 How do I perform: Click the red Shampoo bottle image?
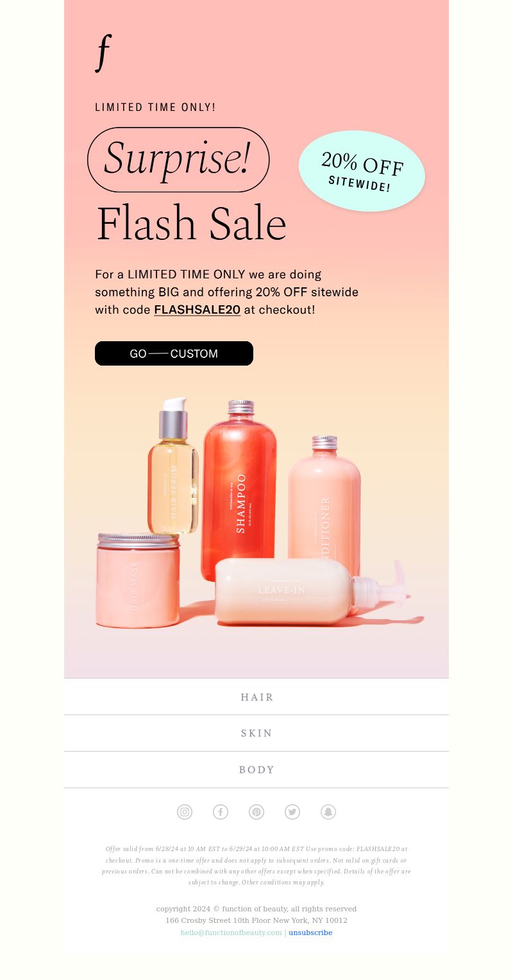click(239, 491)
